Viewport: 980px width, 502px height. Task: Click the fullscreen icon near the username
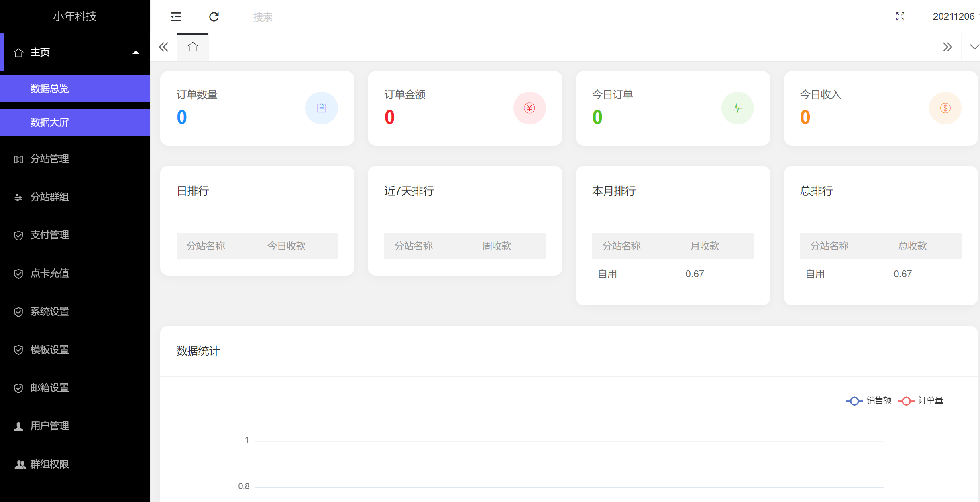tap(901, 16)
